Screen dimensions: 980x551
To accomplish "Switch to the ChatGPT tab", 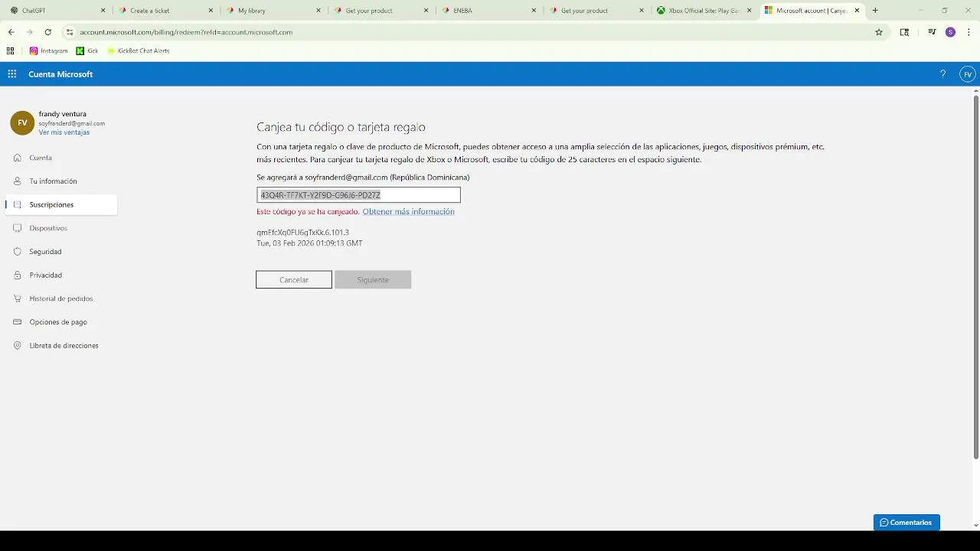I will [x=57, y=11].
